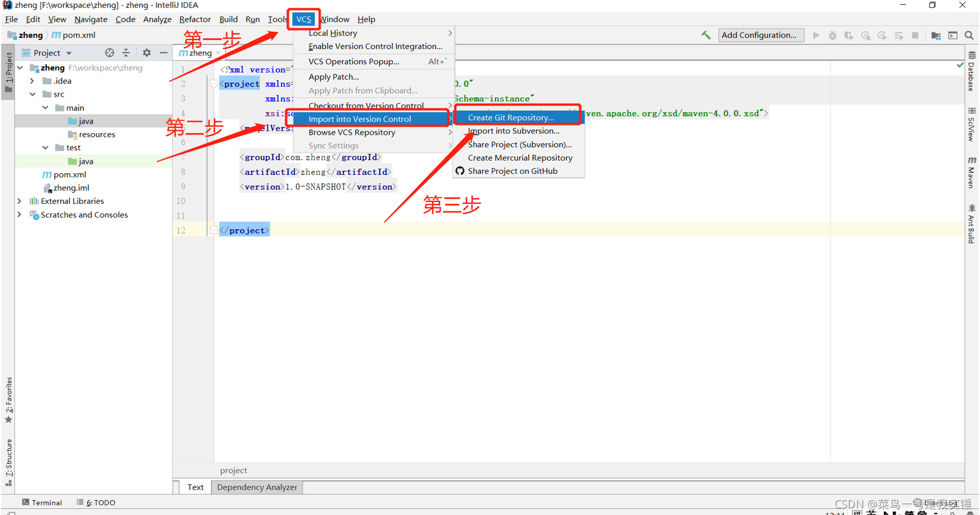The image size is (980, 515).
Task: Click the closing </project> tag line
Action: 245,230
